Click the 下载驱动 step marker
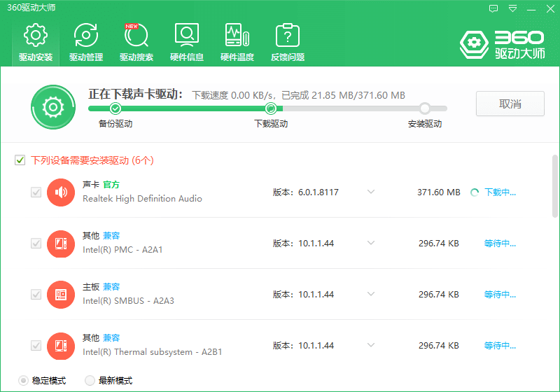The width and height of the screenshot is (560, 392). (271, 108)
